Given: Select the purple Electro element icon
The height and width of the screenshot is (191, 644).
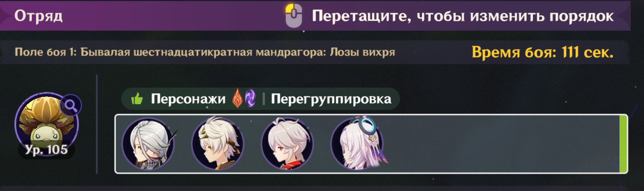Looking at the screenshot, I should 250,99.
